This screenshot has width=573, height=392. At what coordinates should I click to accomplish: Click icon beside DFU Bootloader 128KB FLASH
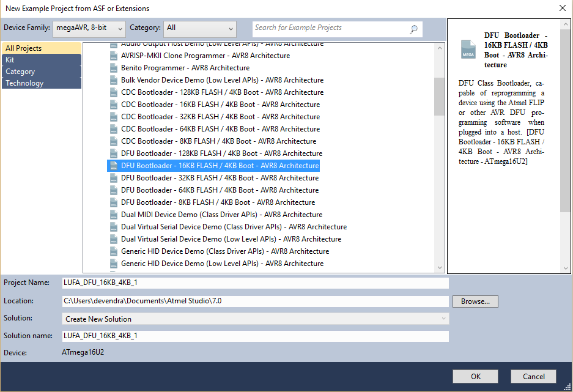114,154
